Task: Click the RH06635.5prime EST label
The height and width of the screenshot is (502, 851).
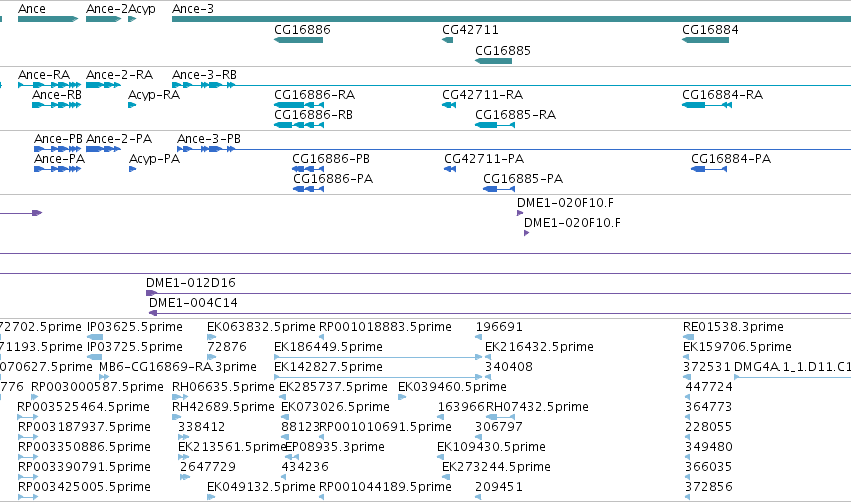Action: [223, 386]
